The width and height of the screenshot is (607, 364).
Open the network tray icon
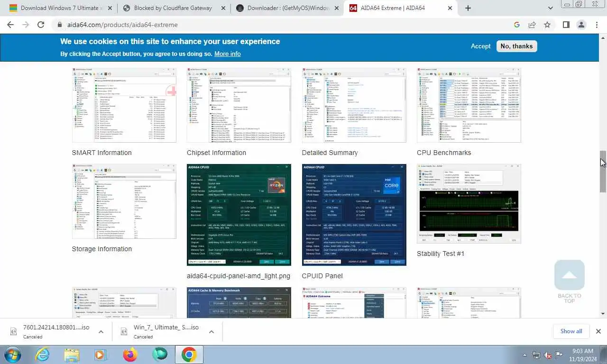click(x=536, y=355)
